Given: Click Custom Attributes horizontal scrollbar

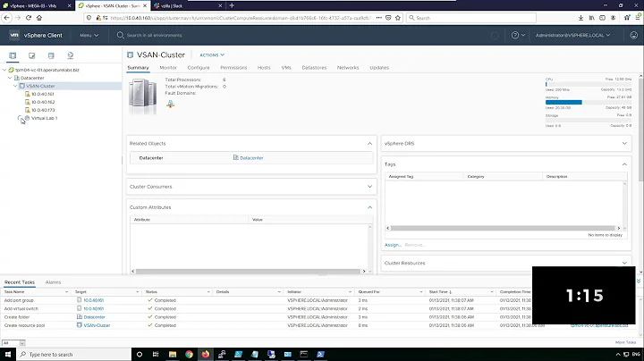Looking at the screenshot, I should pyautogui.click(x=248, y=271).
